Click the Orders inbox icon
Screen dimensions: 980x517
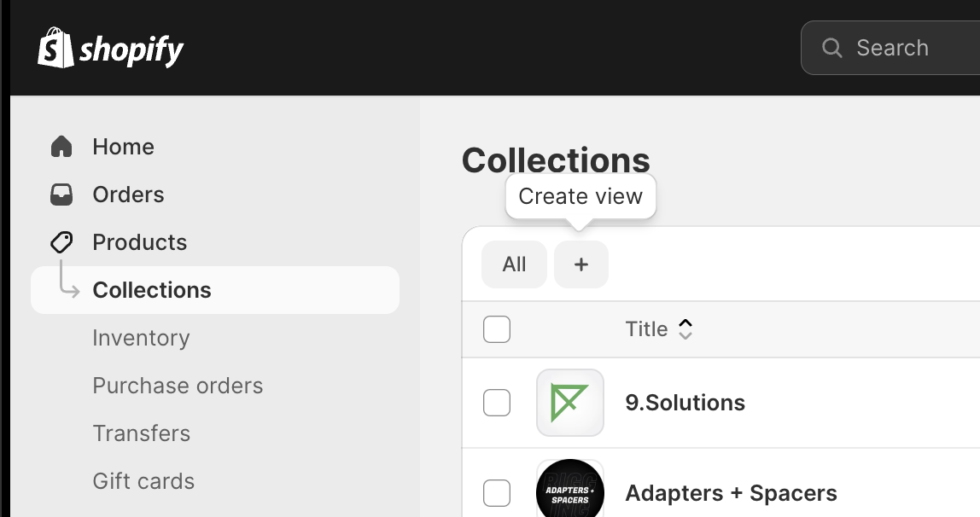click(x=61, y=195)
